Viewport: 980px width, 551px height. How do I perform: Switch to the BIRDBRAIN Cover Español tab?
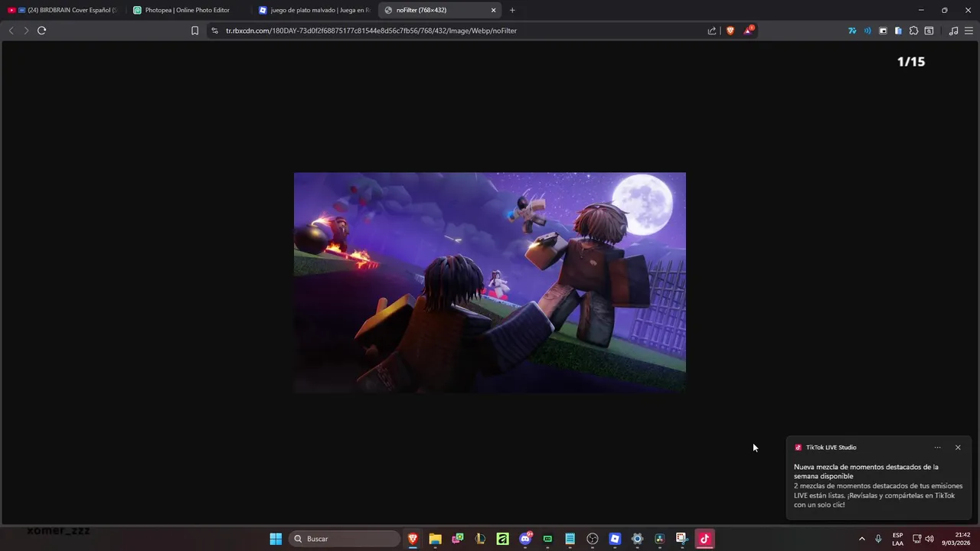[63, 10]
